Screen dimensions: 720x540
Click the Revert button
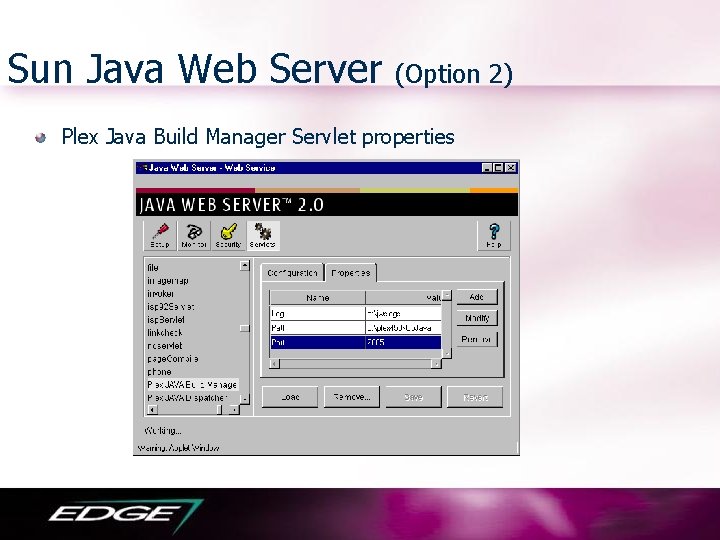pyautogui.click(x=475, y=397)
